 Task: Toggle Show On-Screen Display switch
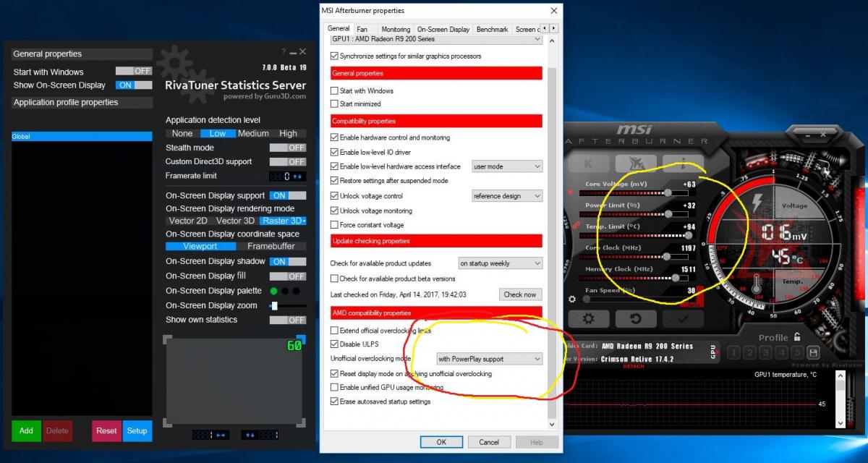(134, 85)
